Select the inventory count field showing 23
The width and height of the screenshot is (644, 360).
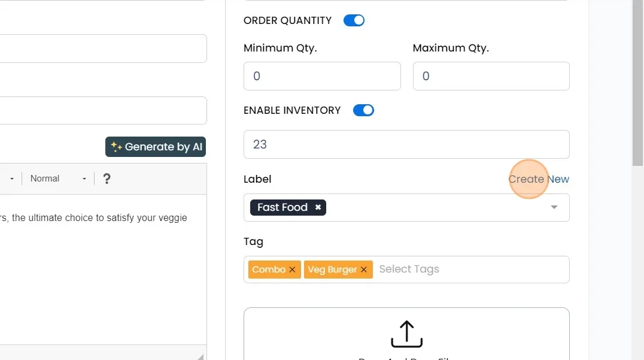(x=406, y=144)
